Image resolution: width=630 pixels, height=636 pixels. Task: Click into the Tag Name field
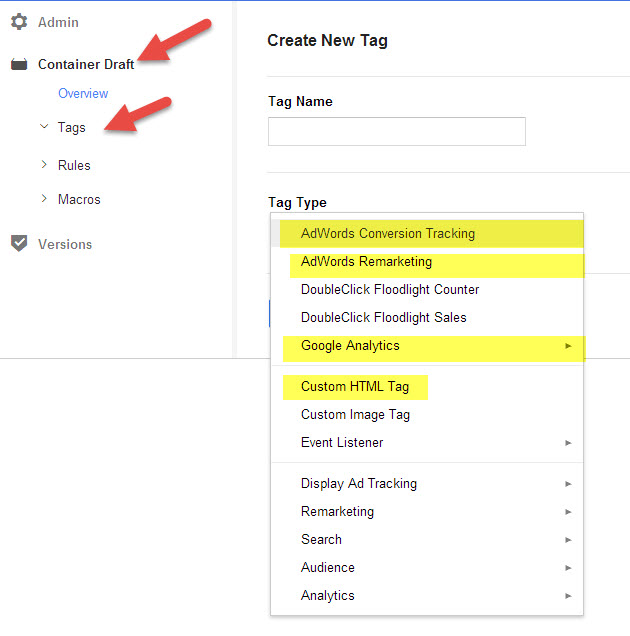[x=396, y=131]
